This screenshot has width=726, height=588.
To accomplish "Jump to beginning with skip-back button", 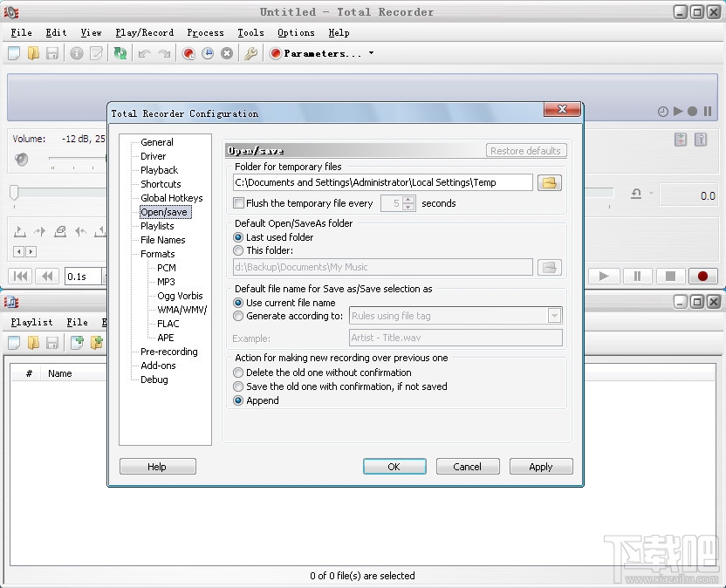I will 20,277.
